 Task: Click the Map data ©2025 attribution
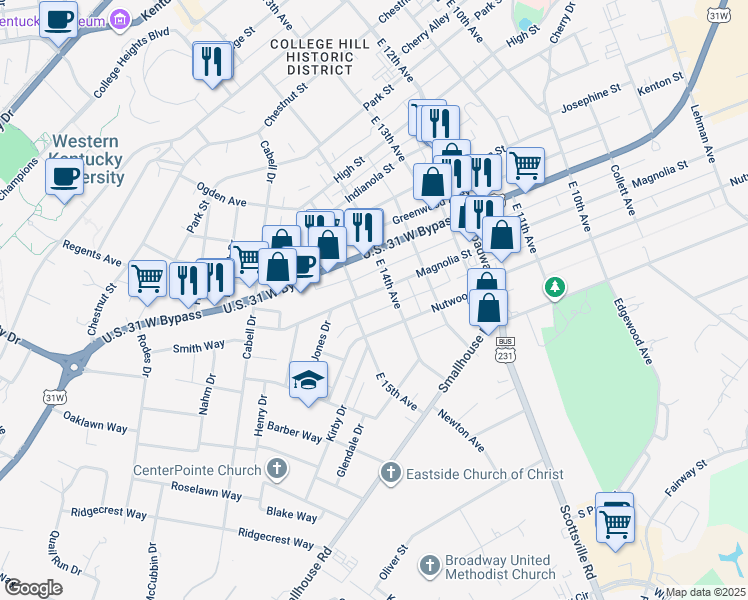pos(706,593)
